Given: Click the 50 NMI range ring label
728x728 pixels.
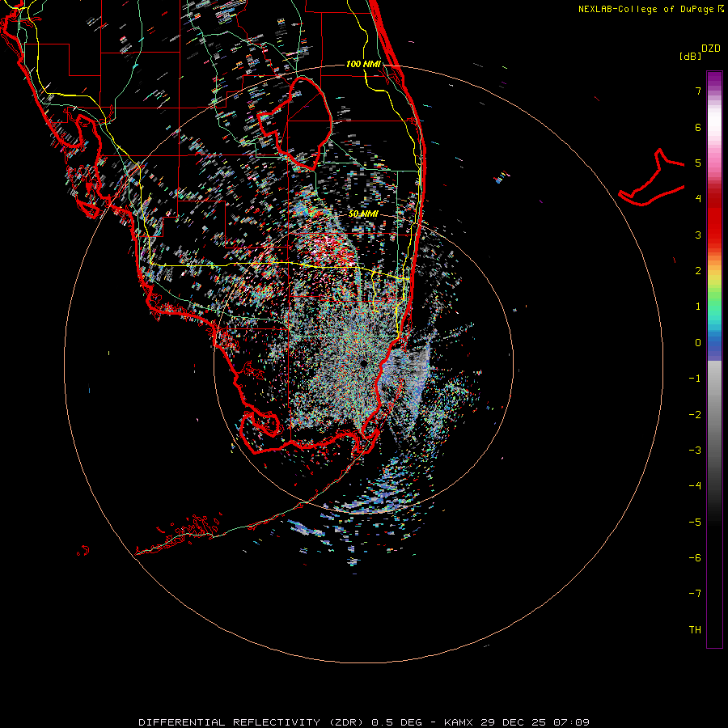Looking at the screenshot, I should click(x=363, y=214).
